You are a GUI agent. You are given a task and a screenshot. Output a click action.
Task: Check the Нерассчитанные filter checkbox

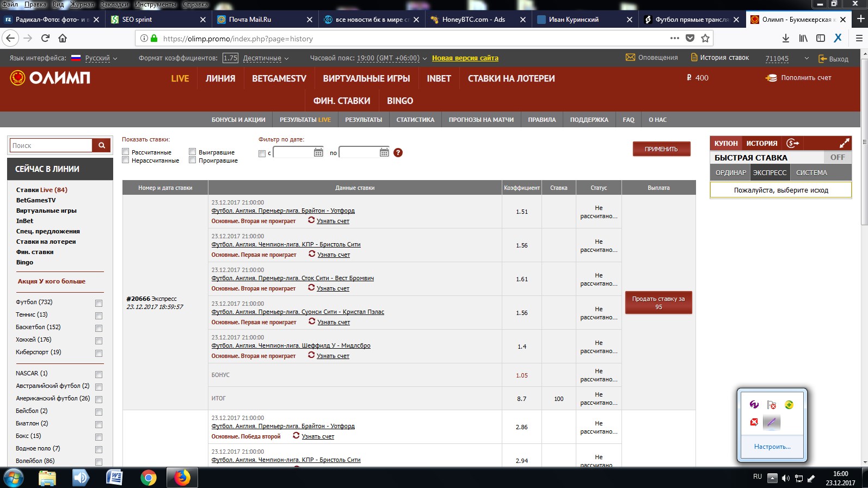coord(126,160)
